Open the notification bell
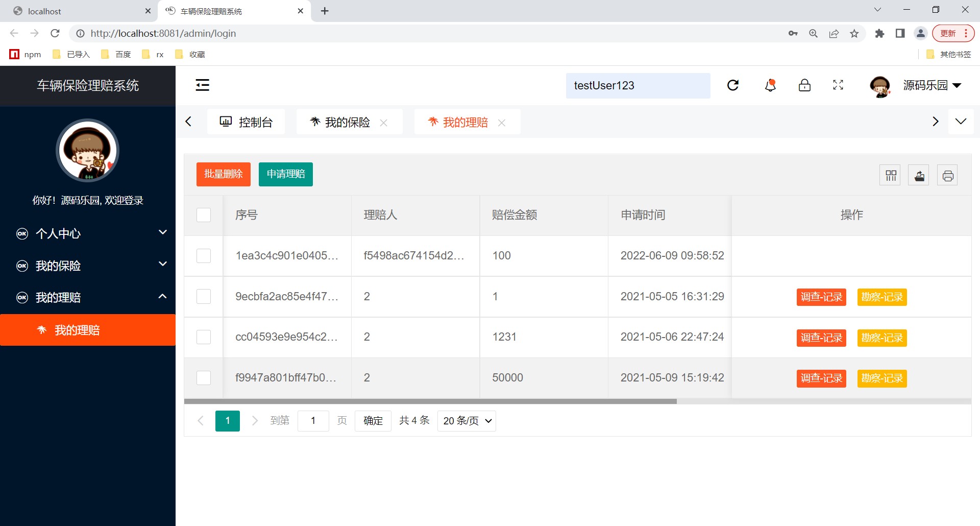Viewport: 980px width, 526px height. point(770,85)
